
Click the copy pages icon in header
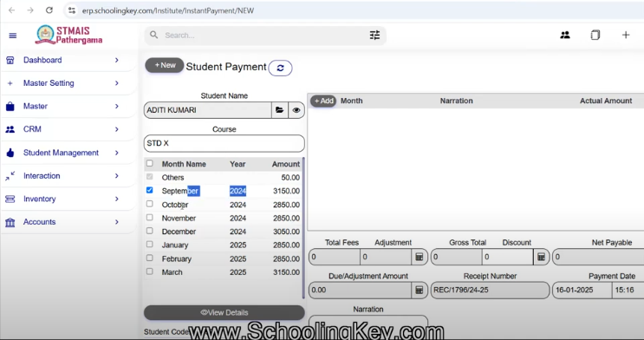pos(595,35)
